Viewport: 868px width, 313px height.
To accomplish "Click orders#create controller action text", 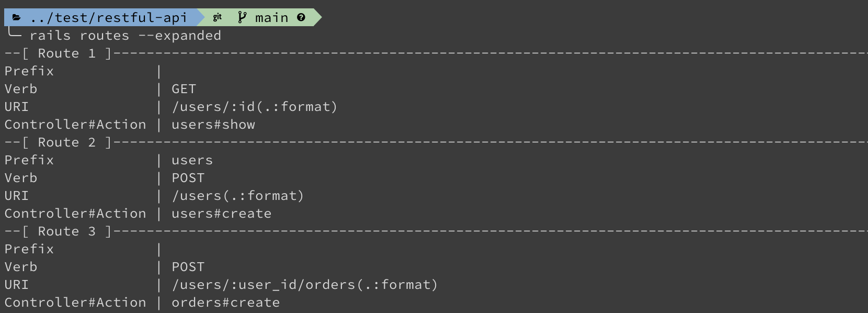I will click(x=226, y=303).
